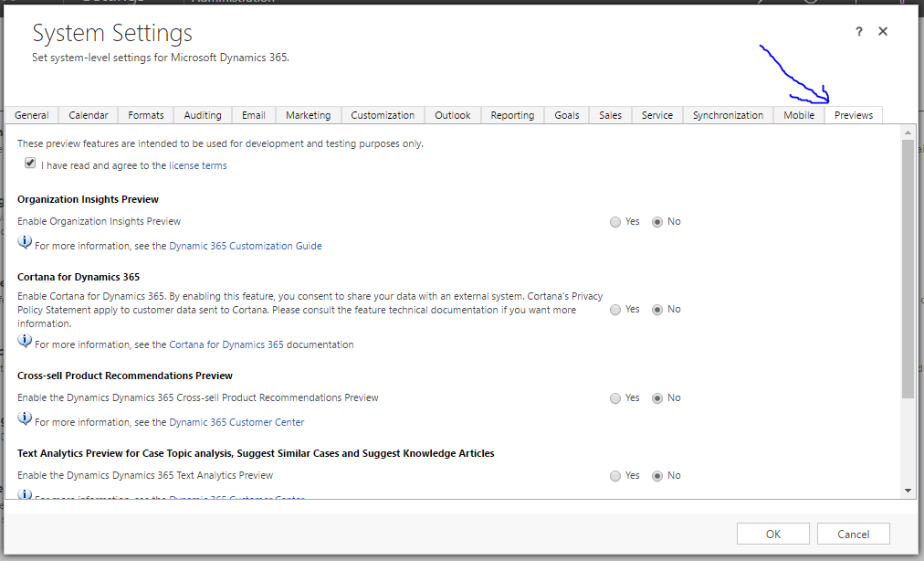The width and height of the screenshot is (924, 561).
Task: Click the Organization Insights Preview heading
Action: click(x=88, y=199)
